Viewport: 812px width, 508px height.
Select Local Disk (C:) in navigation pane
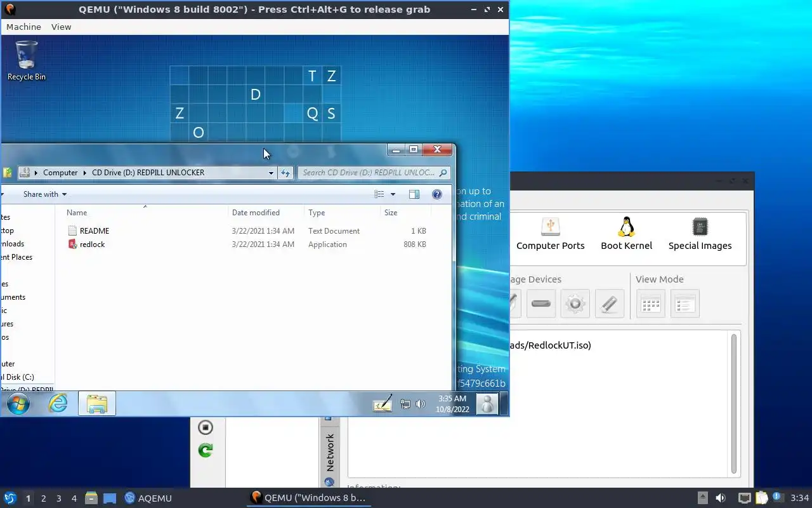(17, 377)
